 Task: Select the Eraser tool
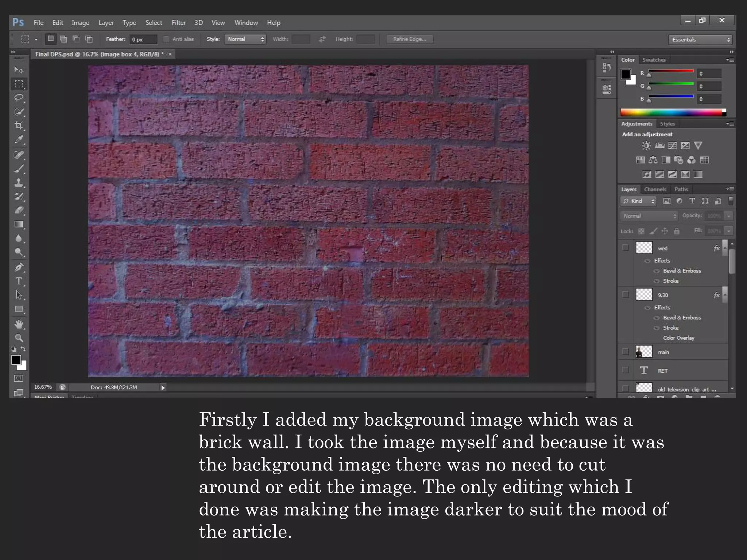[x=19, y=210]
